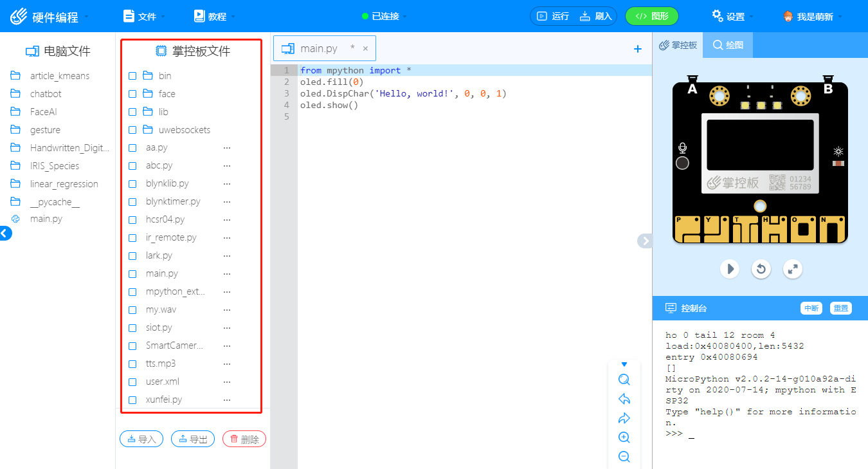Check the abc.py checkbox
Viewport: 868px width, 469px height.
pyautogui.click(x=132, y=166)
